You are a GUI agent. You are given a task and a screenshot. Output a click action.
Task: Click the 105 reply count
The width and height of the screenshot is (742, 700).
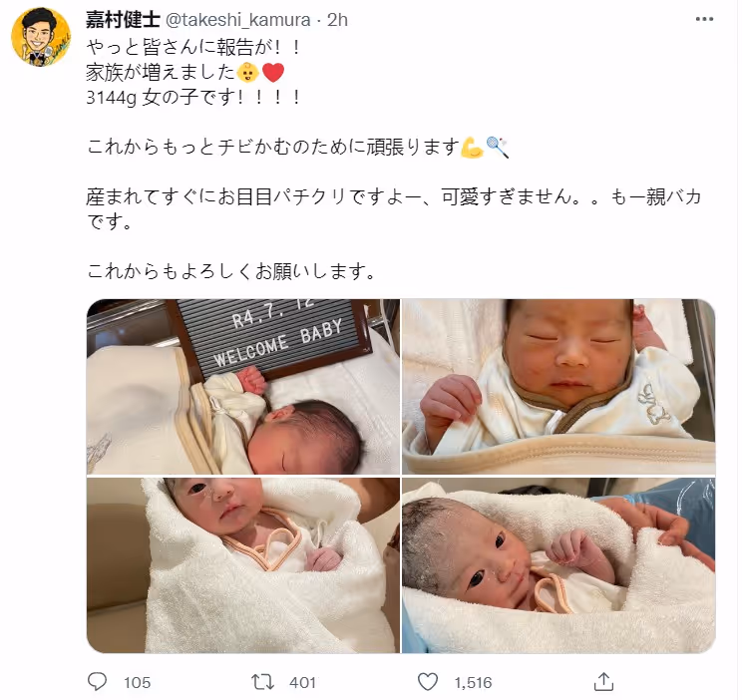tap(137, 682)
